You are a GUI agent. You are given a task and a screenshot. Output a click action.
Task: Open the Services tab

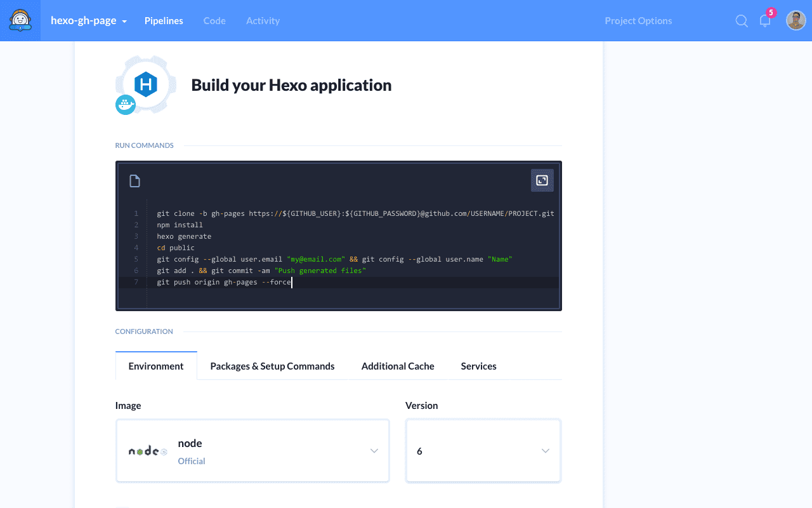pos(478,366)
